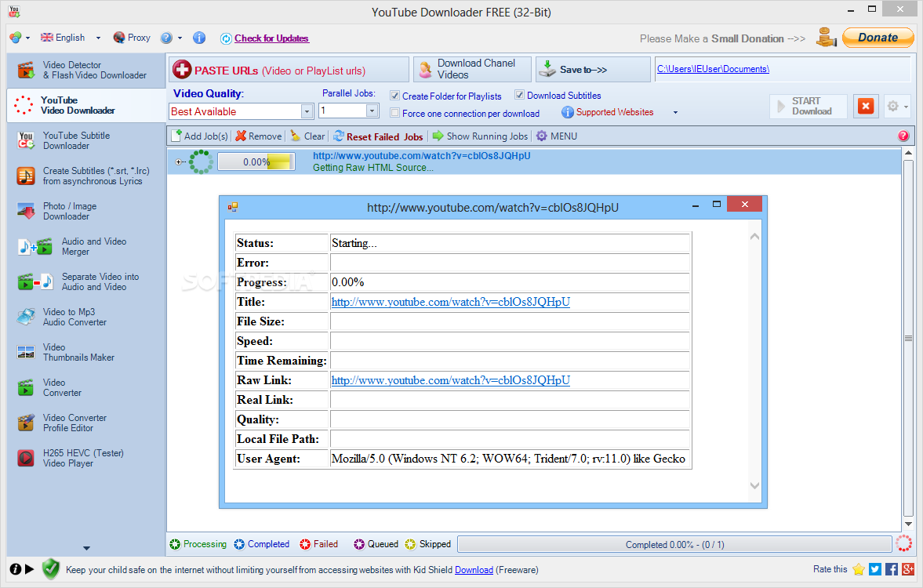Image resolution: width=923 pixels, height=588 pixels.
Task: Expand the settings gear dropdown arrow
Action: pyautogui.click(x=906, y=107)
